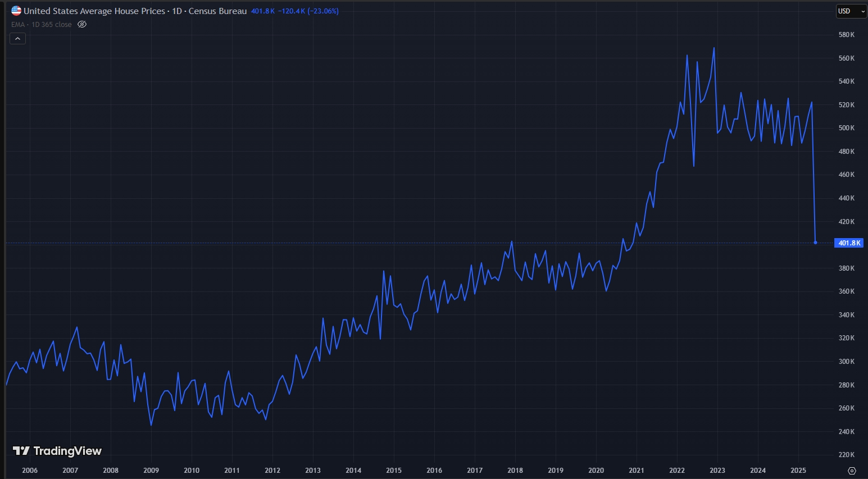This screenshot has width=868, height=479.
Task: Toggle EMA indicator visibility eye icon
Action: pyautogui.click(x=82, y=24)
